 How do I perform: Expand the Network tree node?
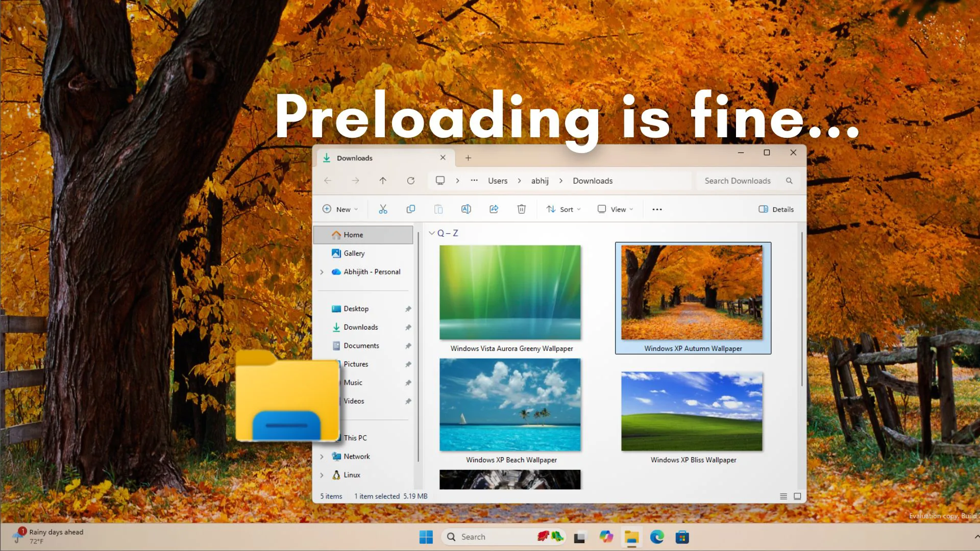322,457
